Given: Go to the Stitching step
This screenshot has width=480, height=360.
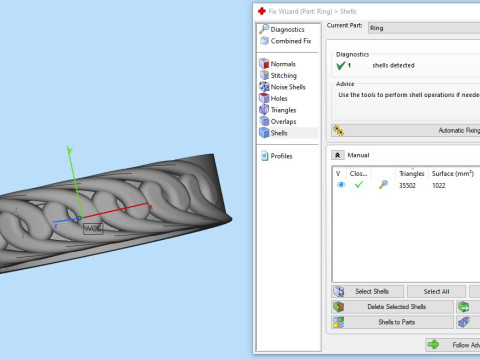Looking at the screenshot, I should pos(283,75).
